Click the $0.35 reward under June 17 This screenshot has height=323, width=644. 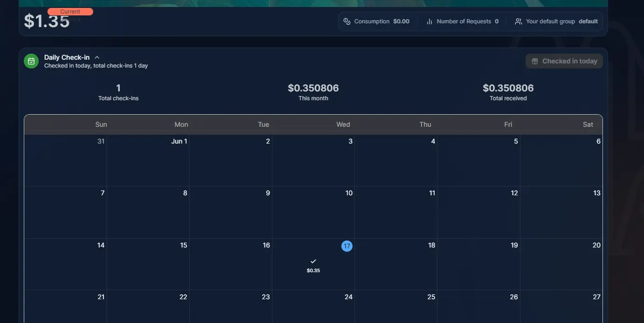click(313, 271)
